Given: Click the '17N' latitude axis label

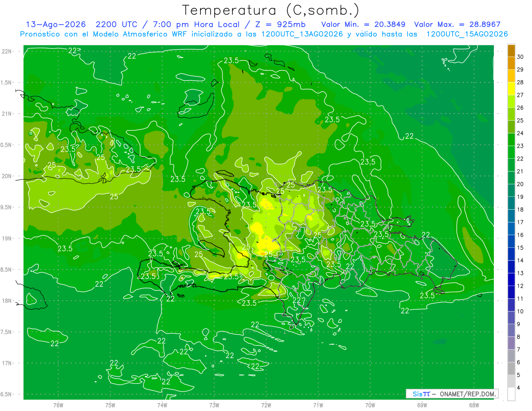Looking at the screenshot, I should click(7, 363).
